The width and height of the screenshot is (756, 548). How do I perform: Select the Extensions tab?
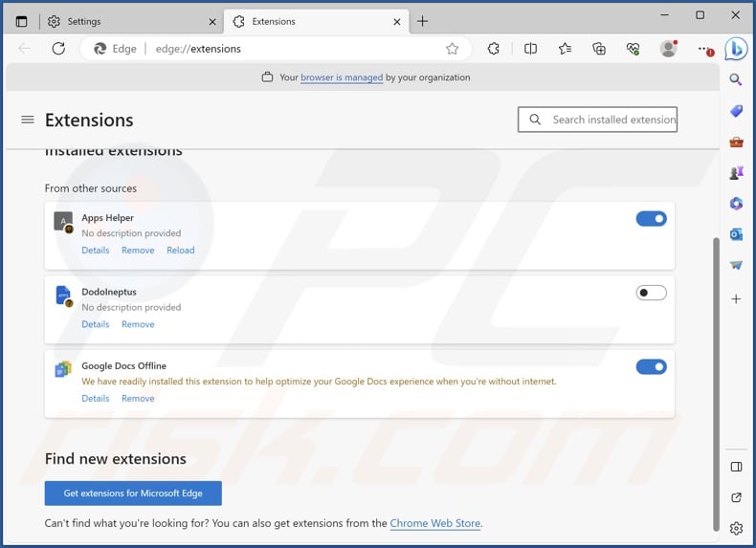click(316, 21)
